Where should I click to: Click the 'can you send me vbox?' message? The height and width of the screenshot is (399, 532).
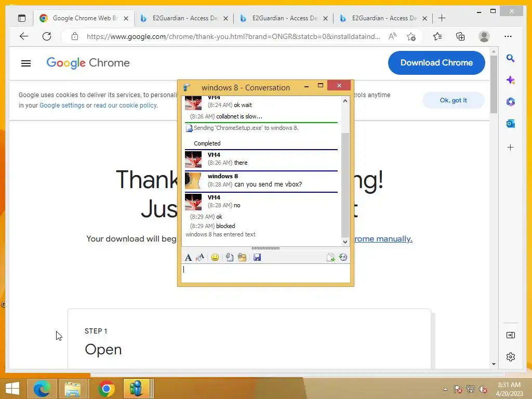pos(268,184)
